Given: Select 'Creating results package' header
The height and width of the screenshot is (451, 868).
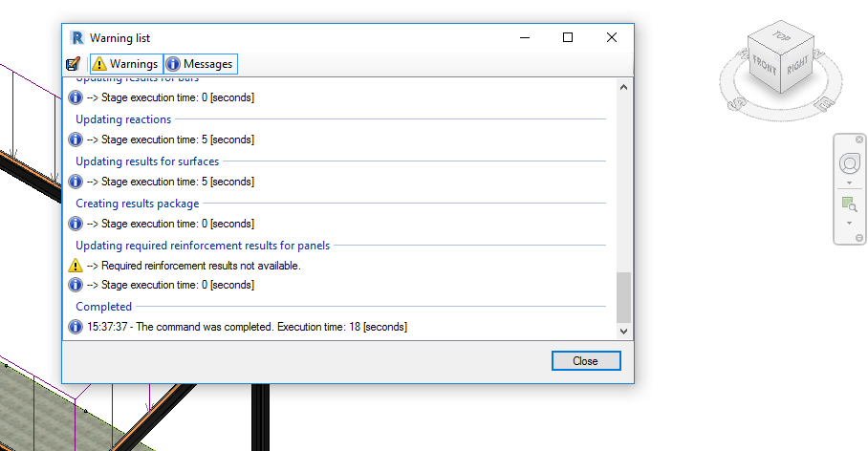Looking at the screenshot, I should point(138,204).
